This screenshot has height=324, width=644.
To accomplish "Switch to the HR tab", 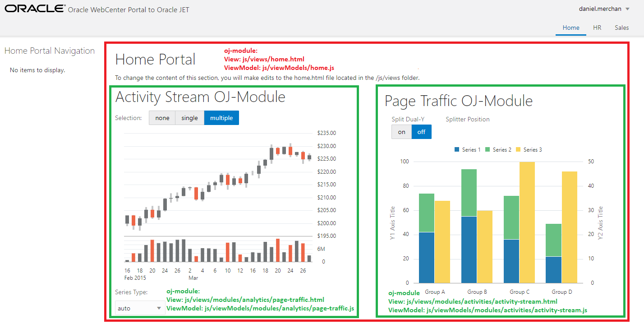I will [x=597, y=28].
